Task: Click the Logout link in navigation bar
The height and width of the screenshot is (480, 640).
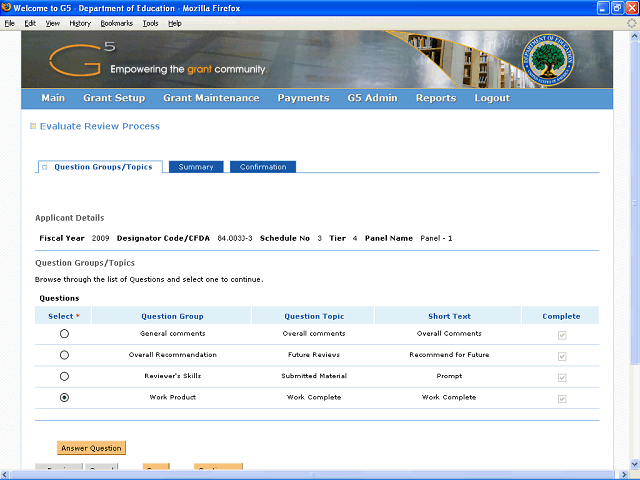Action: point(492,98)
